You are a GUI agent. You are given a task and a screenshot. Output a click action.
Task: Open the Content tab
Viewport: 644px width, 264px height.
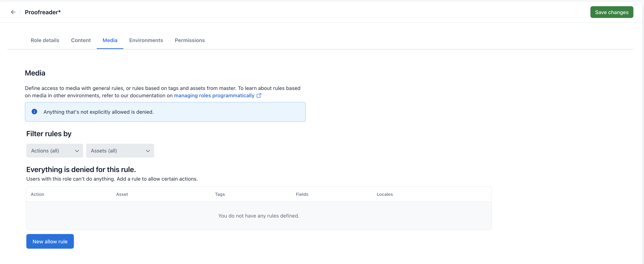[x=81, y=40]
